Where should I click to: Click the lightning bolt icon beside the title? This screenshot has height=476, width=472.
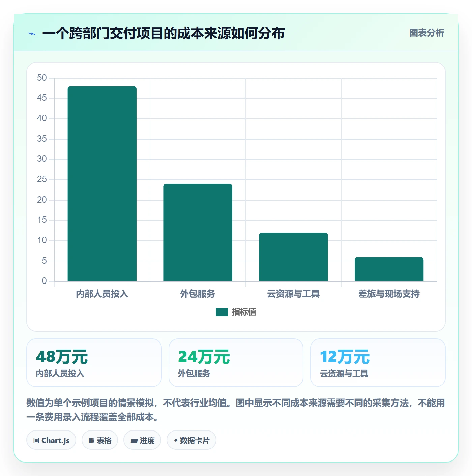[32, 34]
